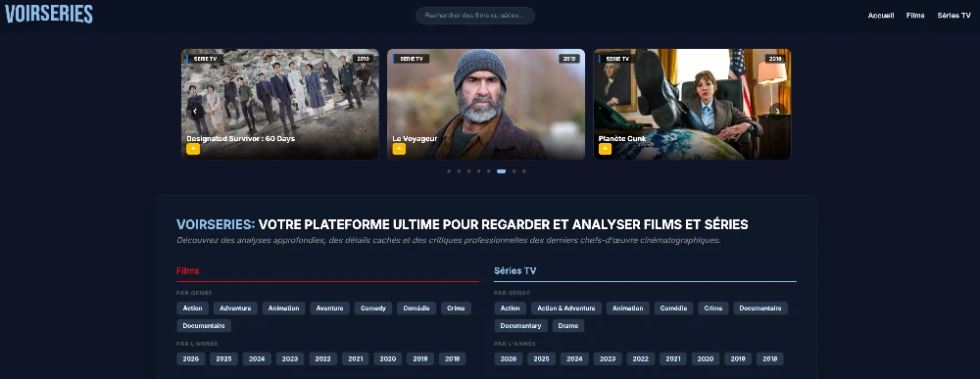
Task: Click the Films section heading in red
Action: [x=188, y=271]
